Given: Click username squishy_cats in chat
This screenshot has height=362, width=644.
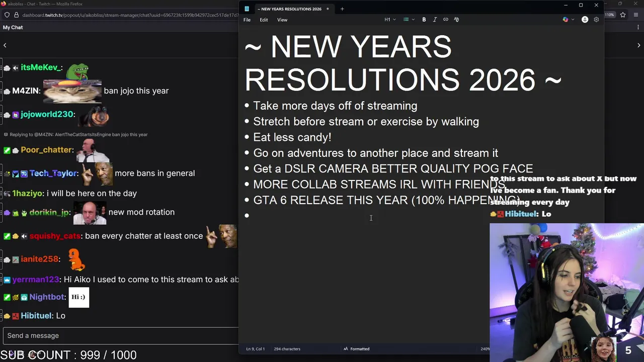Looking at the screenshot, I should point(55,236).
